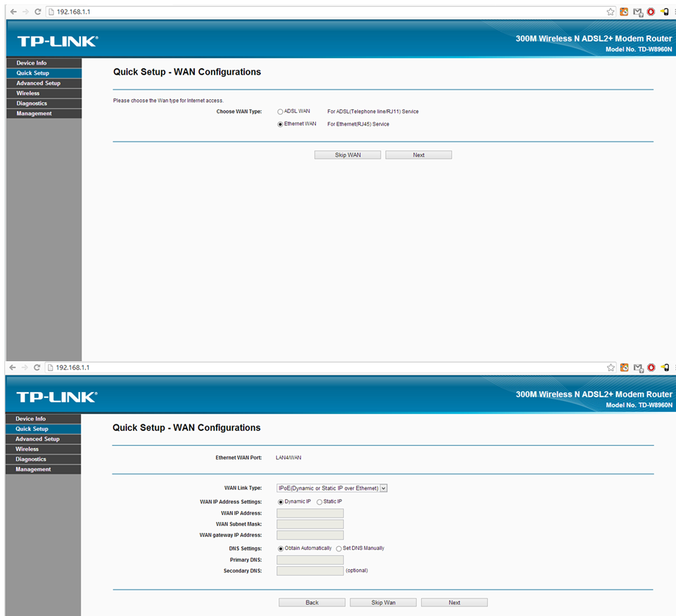AdBlock stop-hand icon above the WAN Link Type page

pyautogui.click(x=652, y=367)
